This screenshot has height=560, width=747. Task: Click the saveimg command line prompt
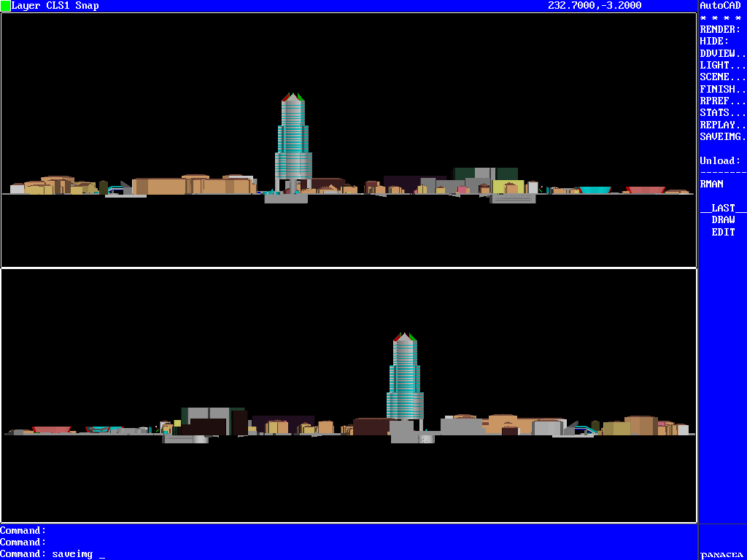53,554
